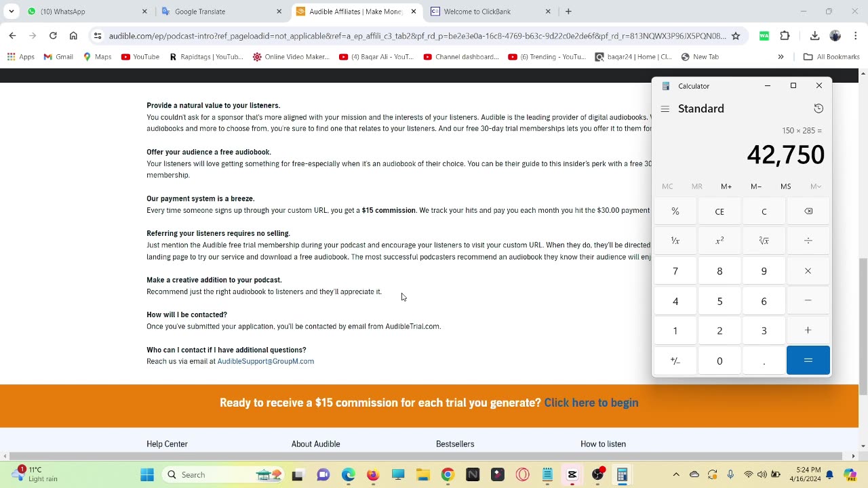Viewport: 868px width, 488px height.
Task: Open the Gmail bookmark
Action: [58, 57]
